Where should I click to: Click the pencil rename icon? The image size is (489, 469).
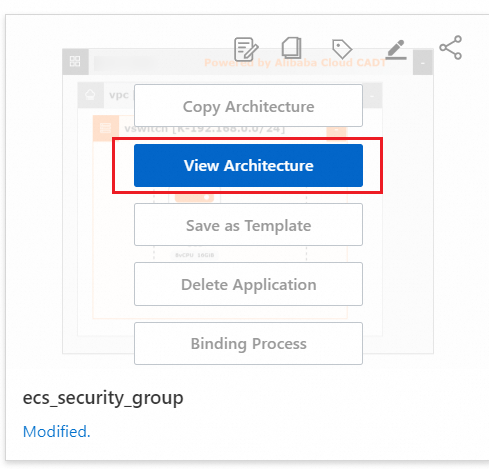coord(396,50)
